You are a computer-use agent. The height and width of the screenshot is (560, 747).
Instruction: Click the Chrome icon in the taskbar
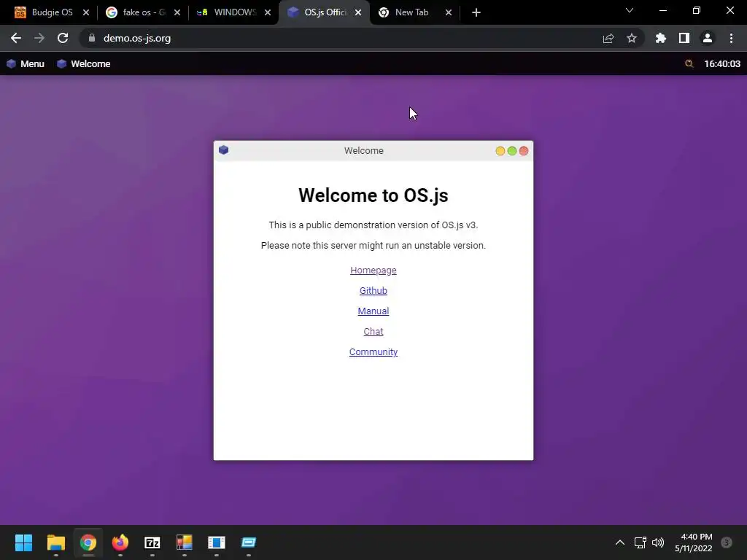tap(88, 542)
